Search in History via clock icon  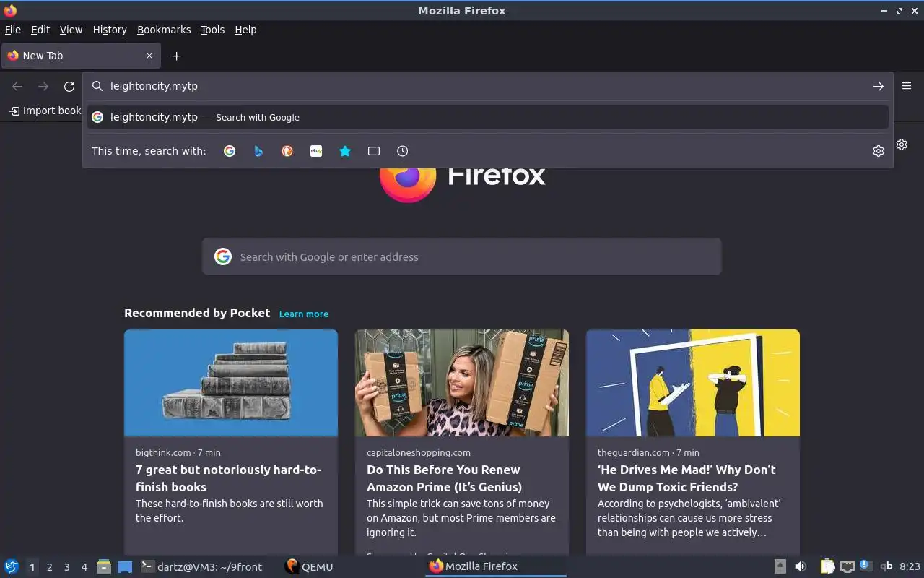(x=403, y=151)
